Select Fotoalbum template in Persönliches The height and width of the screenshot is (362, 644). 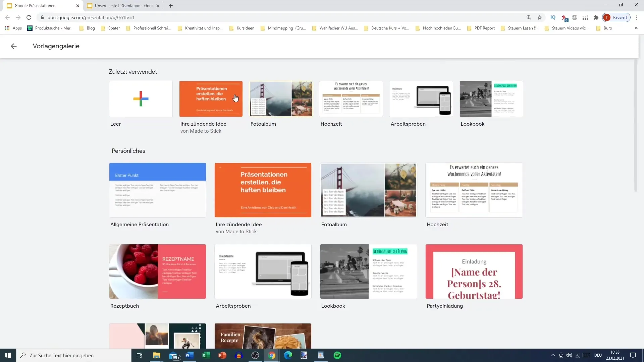369,190
